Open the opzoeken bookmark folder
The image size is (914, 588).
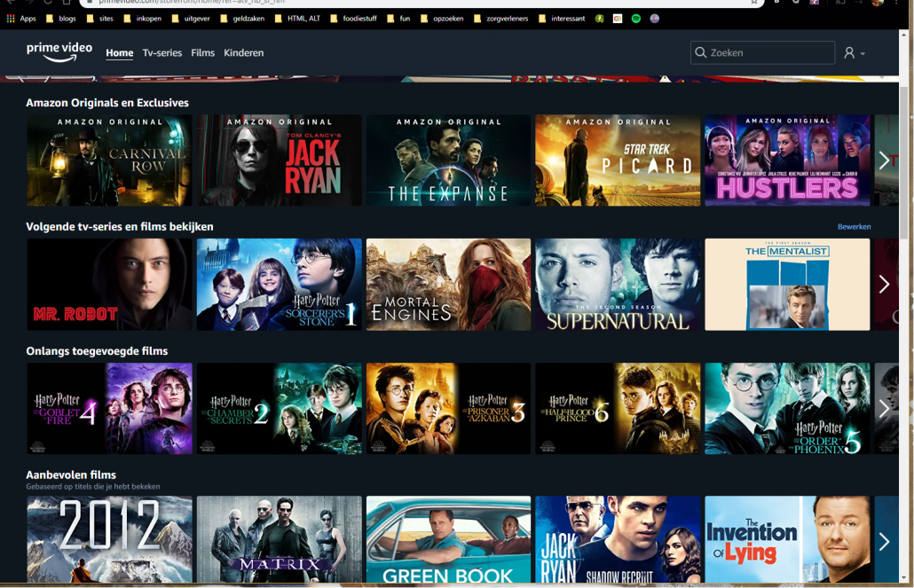tap(442, 19)
